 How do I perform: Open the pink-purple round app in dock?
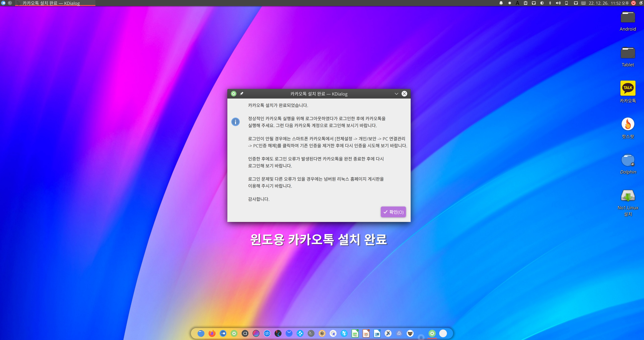coord(256,333)
